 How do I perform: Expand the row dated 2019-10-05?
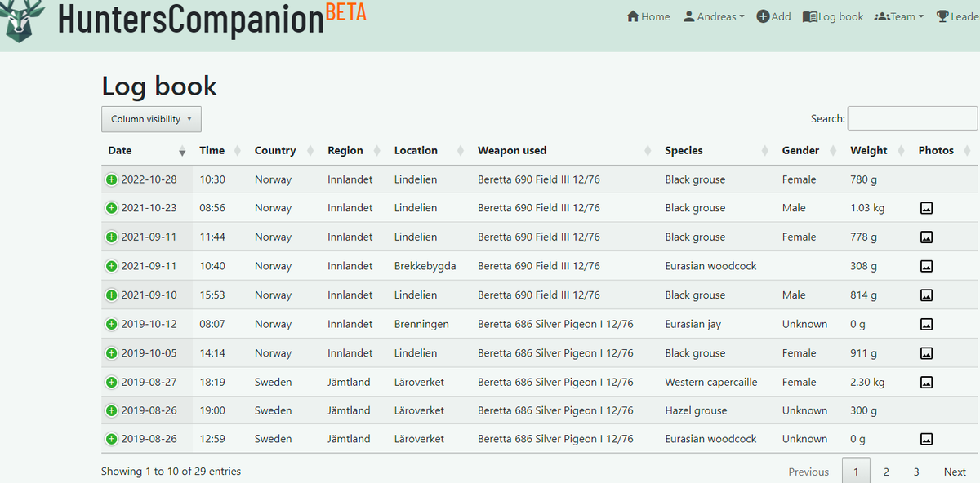(x=111, y=353)
